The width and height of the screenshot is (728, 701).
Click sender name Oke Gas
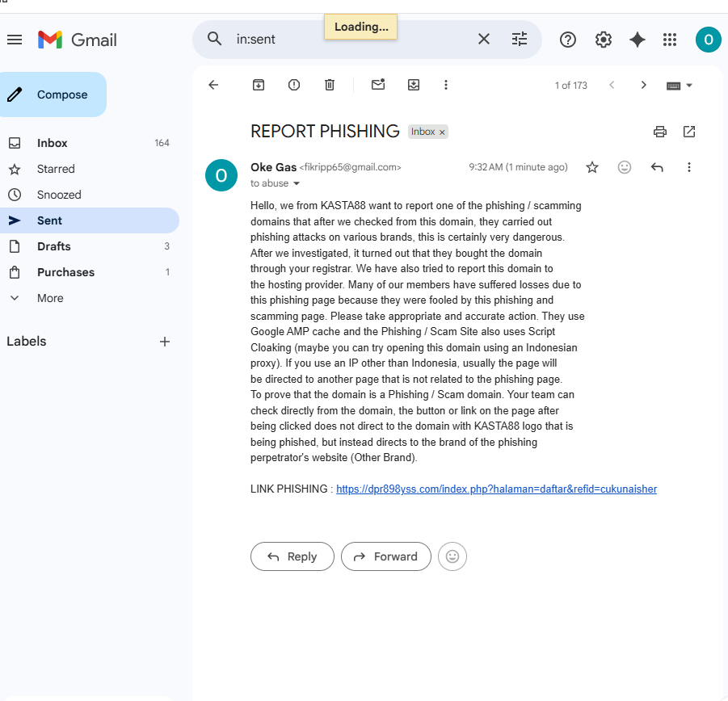273,167
